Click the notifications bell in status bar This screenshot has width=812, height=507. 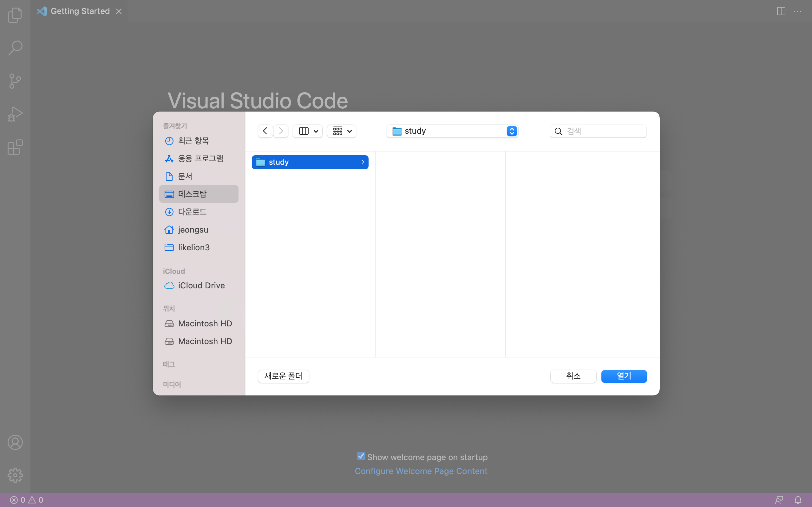798,500
